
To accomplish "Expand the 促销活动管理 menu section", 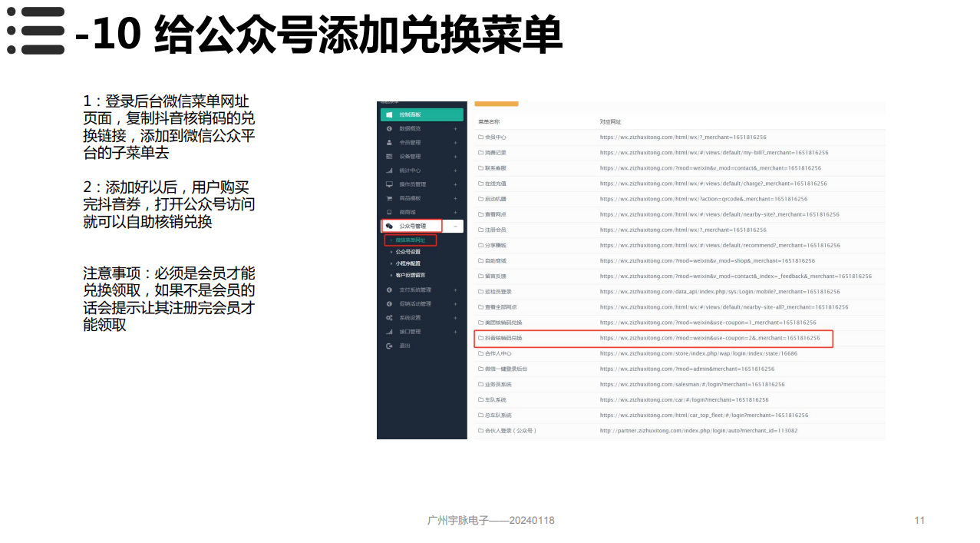I will 454,303.
